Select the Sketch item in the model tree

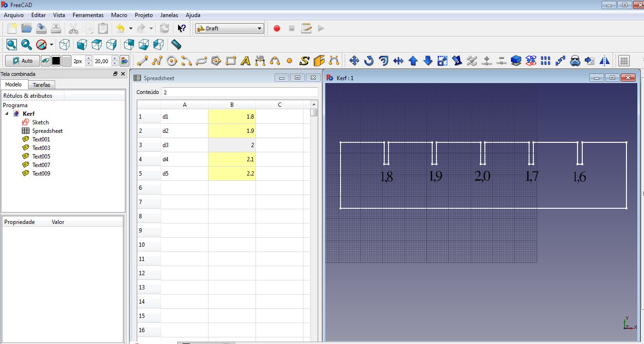[x=40, y=122]
